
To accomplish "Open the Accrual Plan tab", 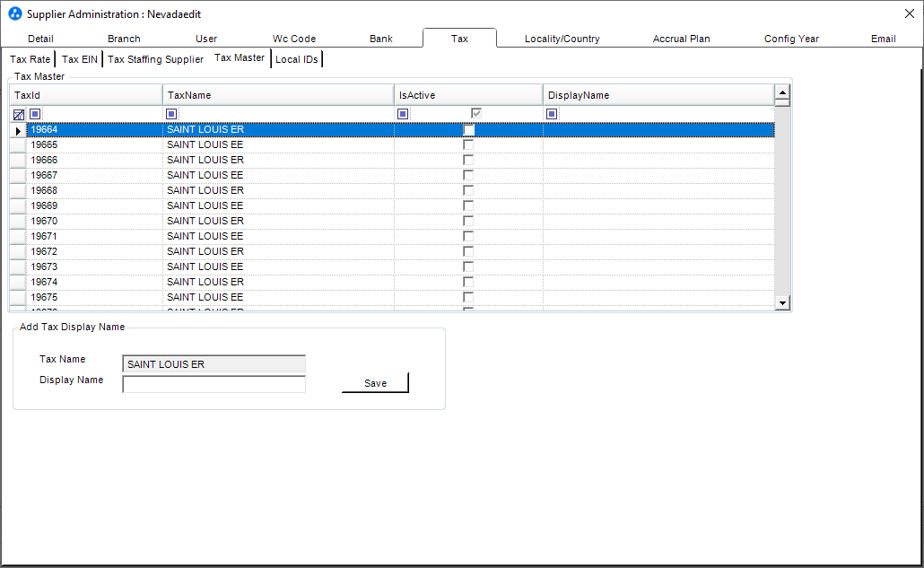I will [681, 39].
